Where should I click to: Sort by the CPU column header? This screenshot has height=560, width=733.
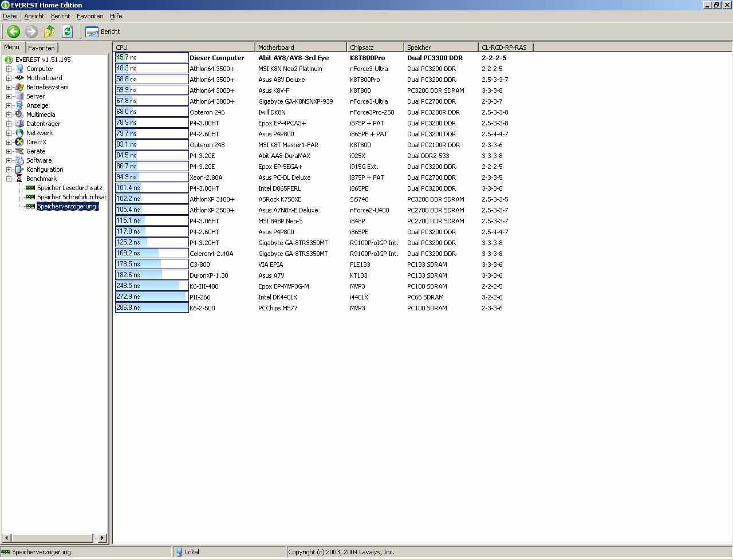pos(184,48)
